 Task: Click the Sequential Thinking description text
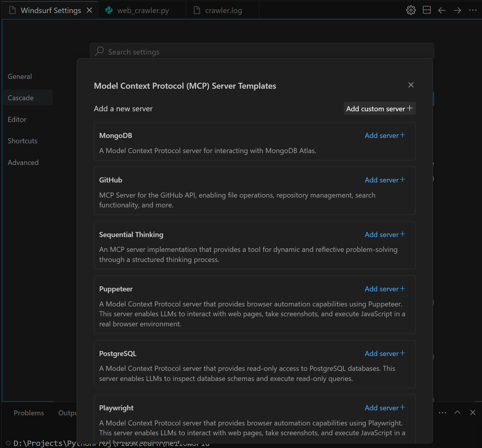248,255
